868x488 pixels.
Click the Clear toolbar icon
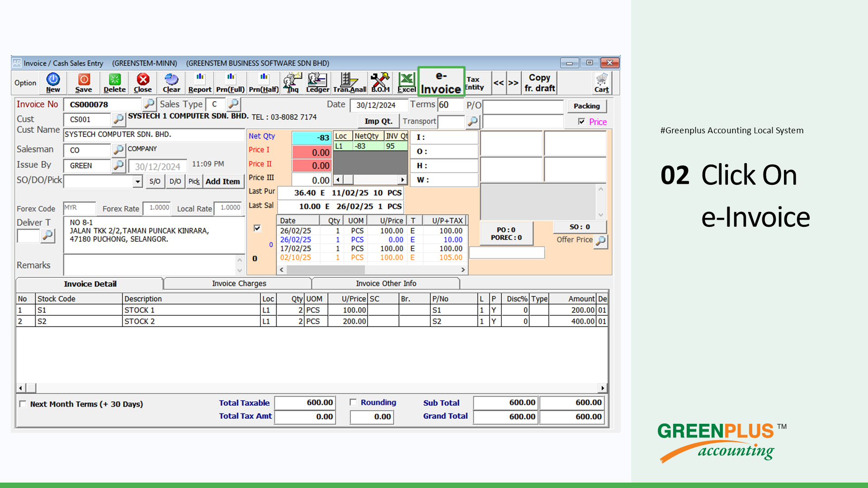click(171, 83)
